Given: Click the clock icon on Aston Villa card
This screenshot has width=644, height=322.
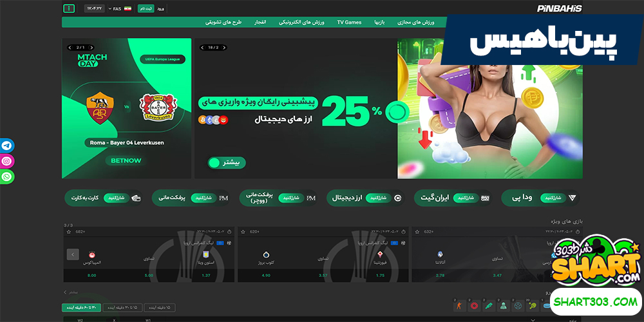Looking at the screenshot, I should 229,231.
